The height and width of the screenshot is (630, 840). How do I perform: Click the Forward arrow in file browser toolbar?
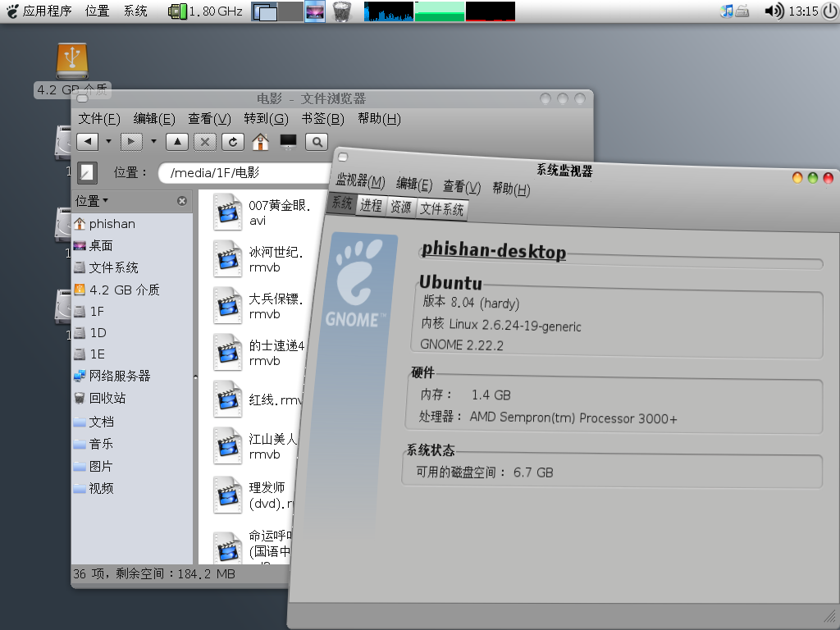(131, 141)
